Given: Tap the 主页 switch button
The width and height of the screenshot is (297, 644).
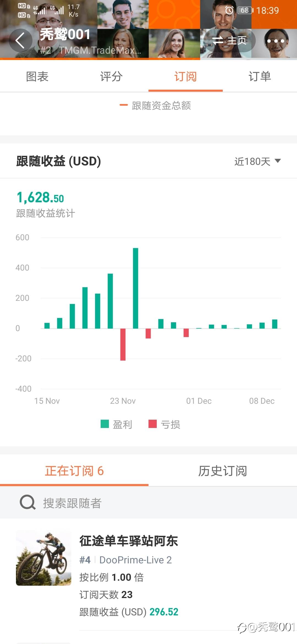Looking at the screenshot, I should [x=229, y=41].
